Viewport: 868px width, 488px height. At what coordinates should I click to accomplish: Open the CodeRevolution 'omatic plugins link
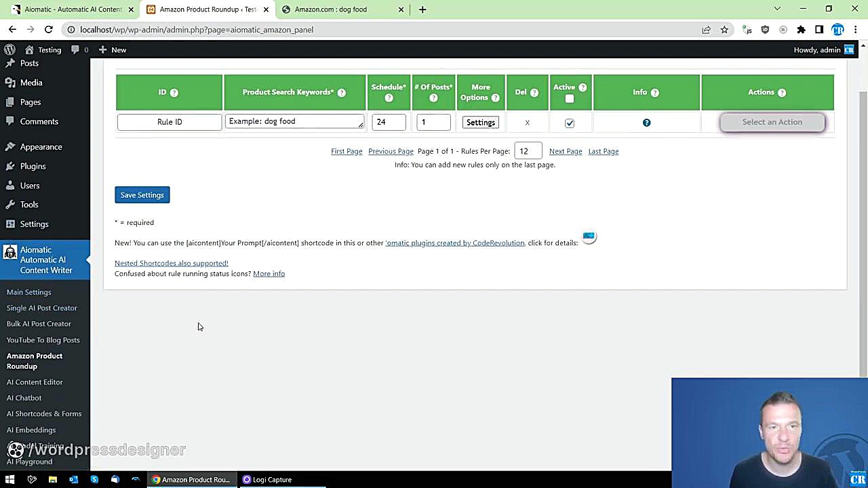click(x=455, y=243)
